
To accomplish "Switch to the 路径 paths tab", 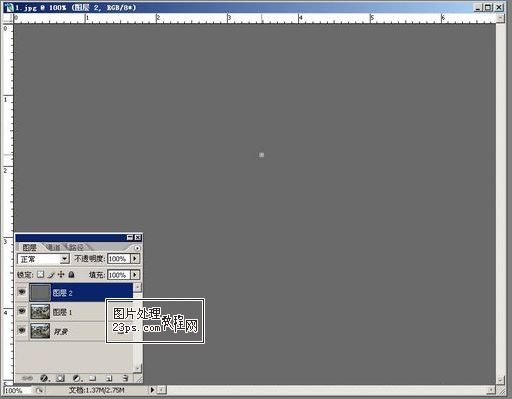I will tap(77, 247).
